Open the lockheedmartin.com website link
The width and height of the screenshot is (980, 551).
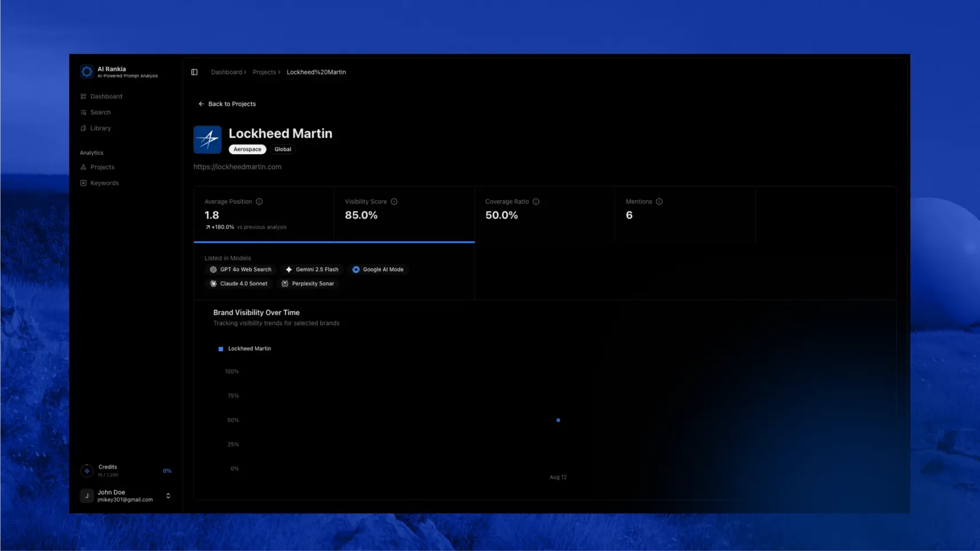pyautogui.click(x=238, y=166)
